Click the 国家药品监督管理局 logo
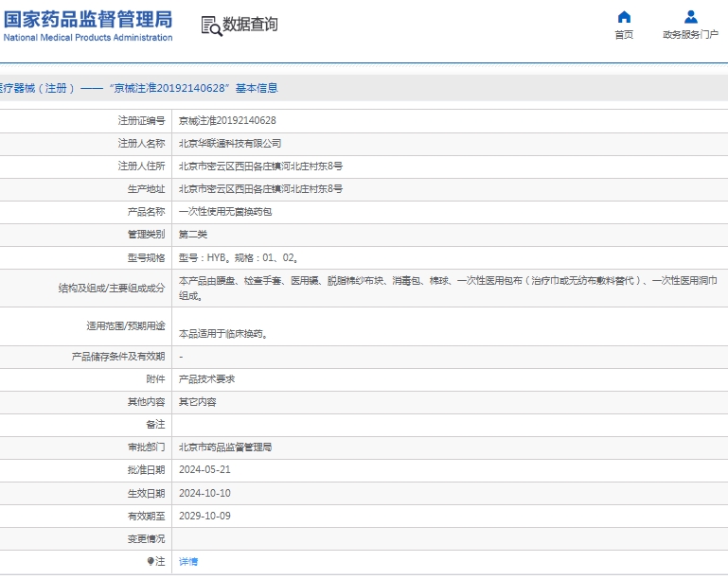The width and height of the screenshot is (728, 579). point(88,20)
